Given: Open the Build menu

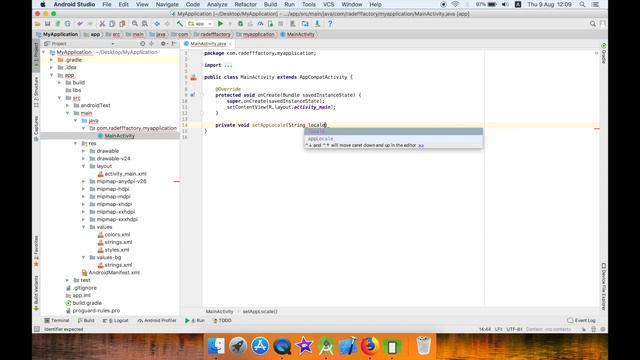Looking at the screenshot, I should 270,4.
